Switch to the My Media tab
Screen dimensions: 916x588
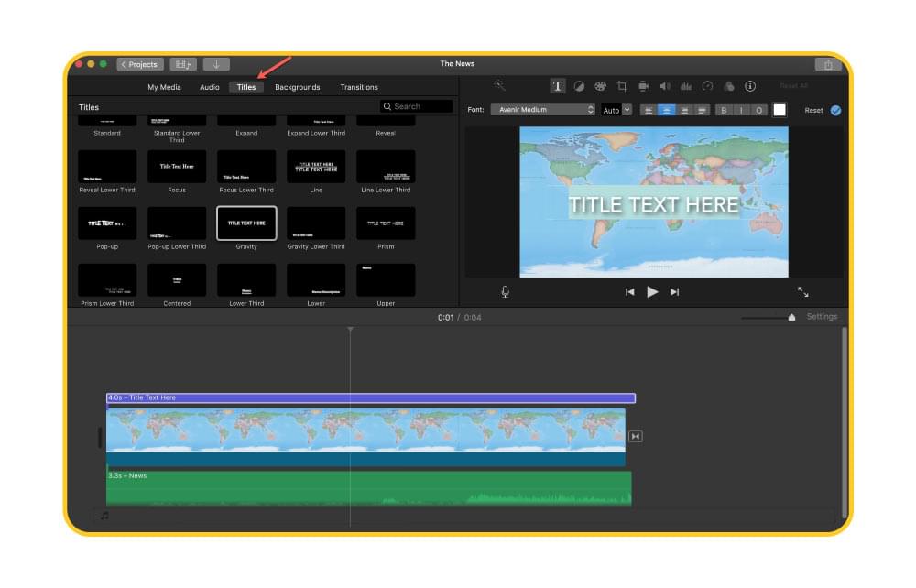coord(164,87)
